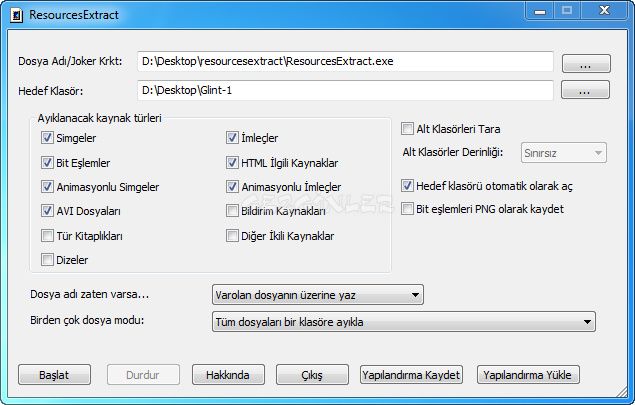Click the 'Dosya Adı/Joker Krkt:' label
Viewport: 635px width, 405px height.
point(70,61)
